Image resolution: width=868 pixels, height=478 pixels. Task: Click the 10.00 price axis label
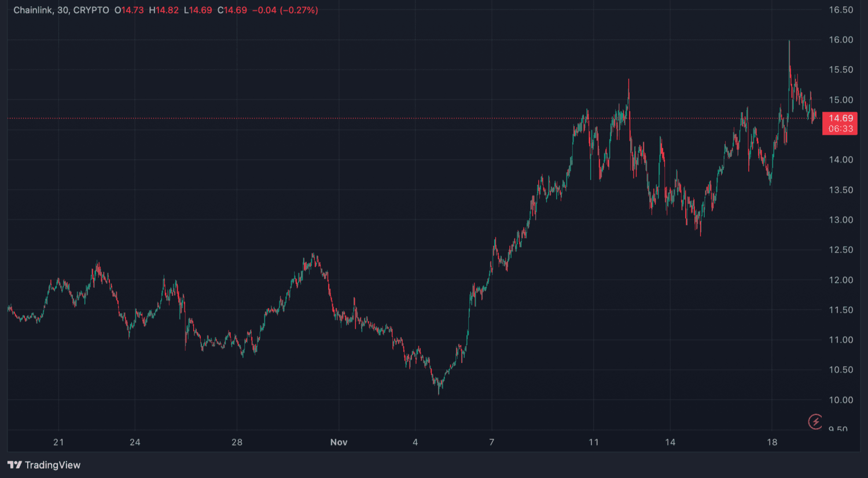pos(841,400)
